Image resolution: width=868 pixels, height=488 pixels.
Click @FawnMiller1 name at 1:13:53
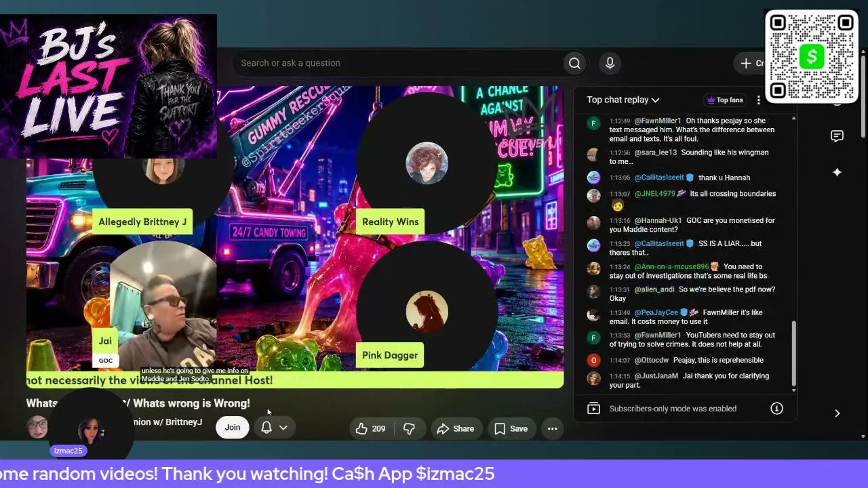point(657,335)
